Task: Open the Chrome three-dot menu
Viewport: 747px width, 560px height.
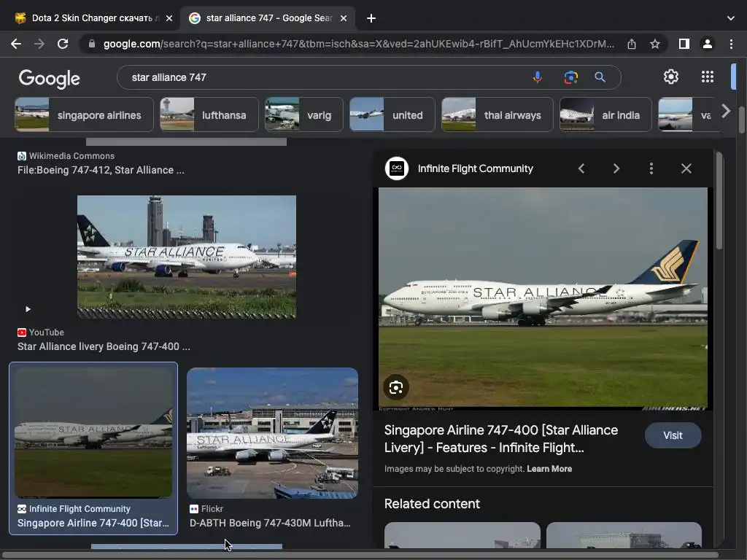Action: 731,44
